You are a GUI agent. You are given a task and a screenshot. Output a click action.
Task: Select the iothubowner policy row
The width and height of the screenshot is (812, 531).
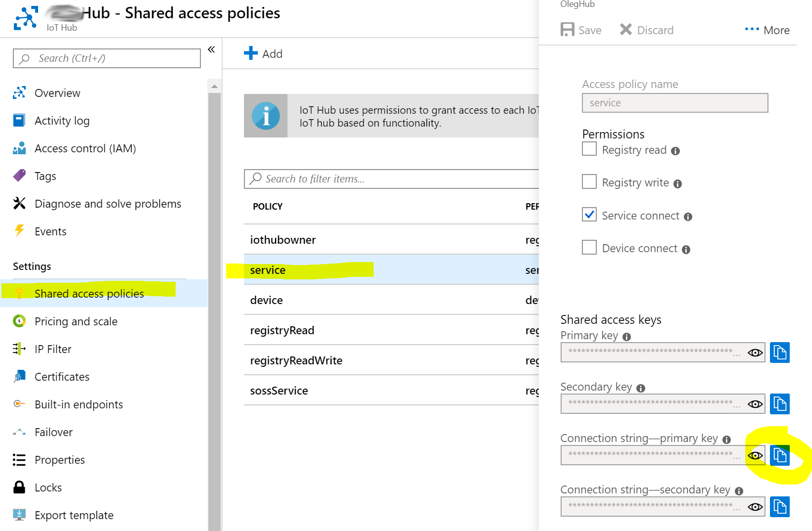click(283, 240)
